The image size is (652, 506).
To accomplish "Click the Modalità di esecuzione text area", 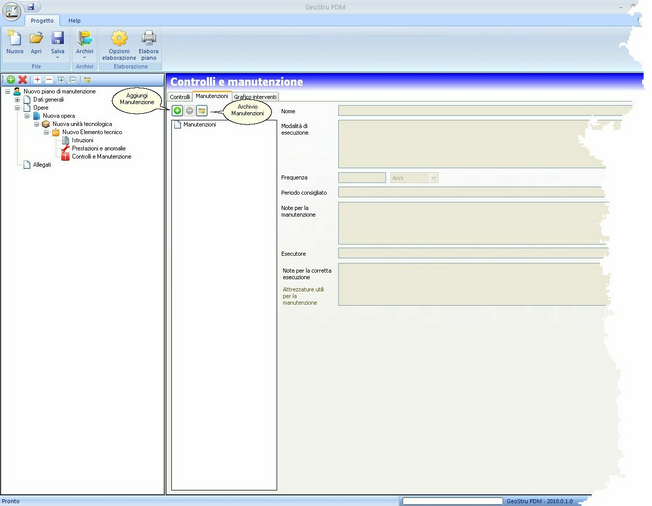I will click(x=474, y=144).
